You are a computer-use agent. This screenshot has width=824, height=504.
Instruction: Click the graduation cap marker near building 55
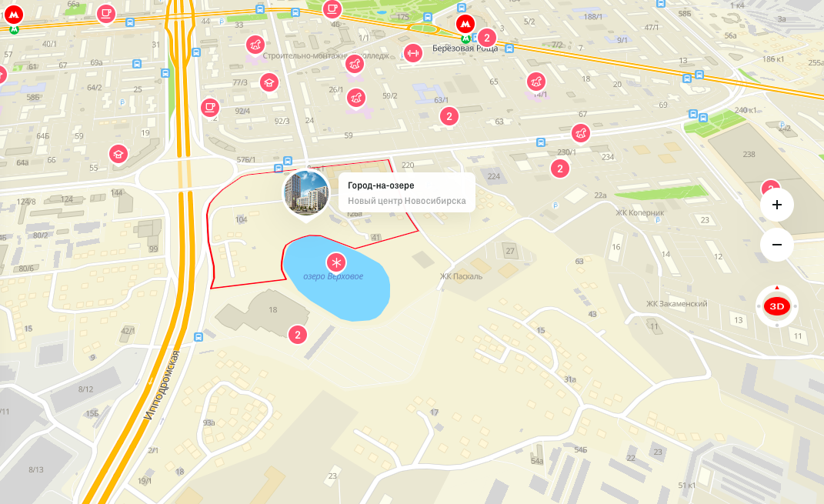click(118, 154)
